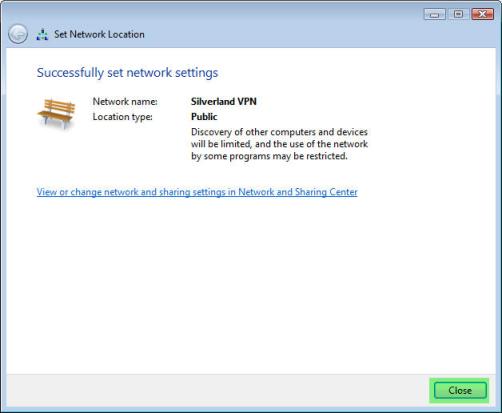Click the empty white area below the link
The image size is (502, 413).
(251, 283)
